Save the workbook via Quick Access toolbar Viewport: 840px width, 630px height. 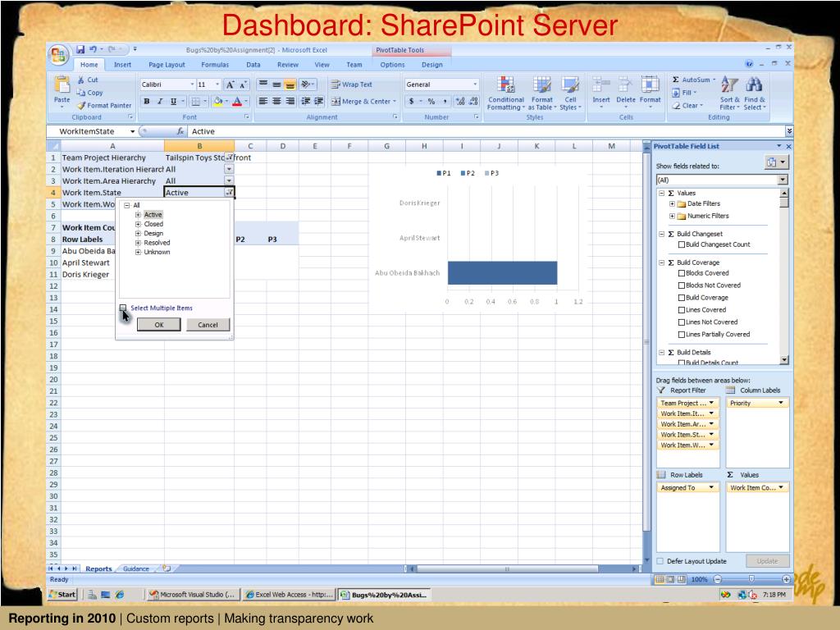80,49
